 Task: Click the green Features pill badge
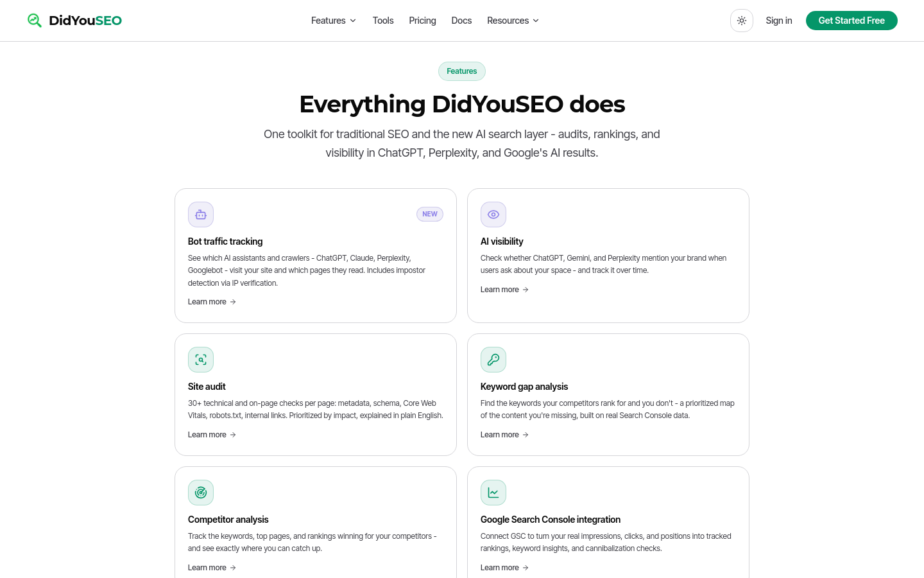[x=462, y=71]
